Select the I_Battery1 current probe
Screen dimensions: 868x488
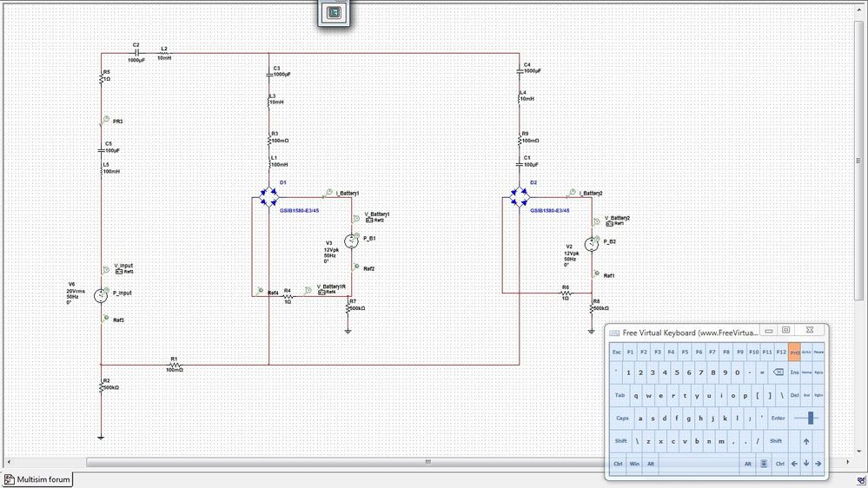tap(328, 193)
